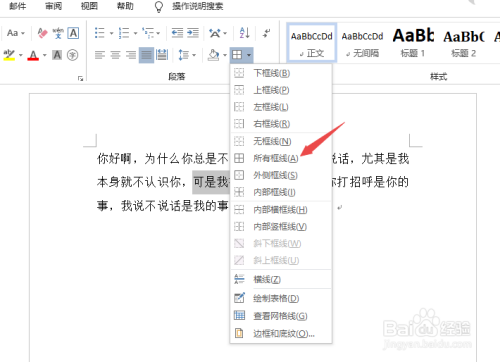Click 绘制表格(D) draw table
The width and height of the screenshot is (500, 362).
[281, 298]
